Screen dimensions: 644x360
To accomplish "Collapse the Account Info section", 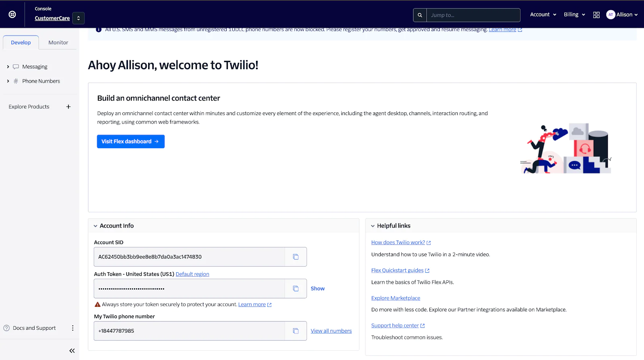I will [95, 226].
